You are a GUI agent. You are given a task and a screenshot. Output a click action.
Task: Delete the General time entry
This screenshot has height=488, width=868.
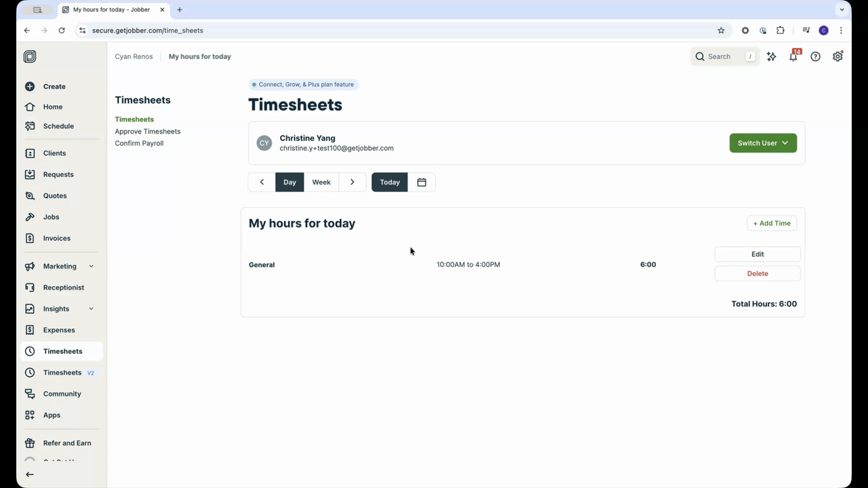pyautogui.click(x=757, y=274)
